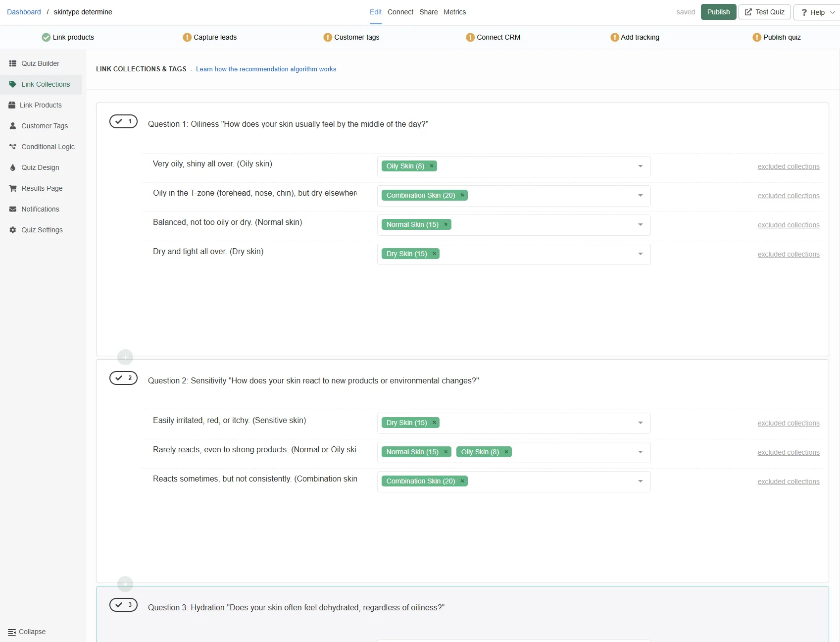Switch to the Edit tab

point(376,12)
